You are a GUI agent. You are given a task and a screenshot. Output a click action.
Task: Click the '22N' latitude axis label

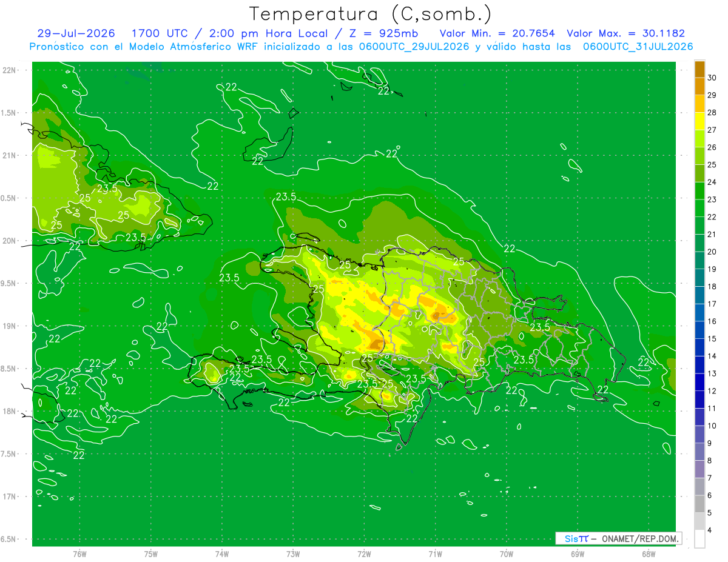[x=8, y=70]
